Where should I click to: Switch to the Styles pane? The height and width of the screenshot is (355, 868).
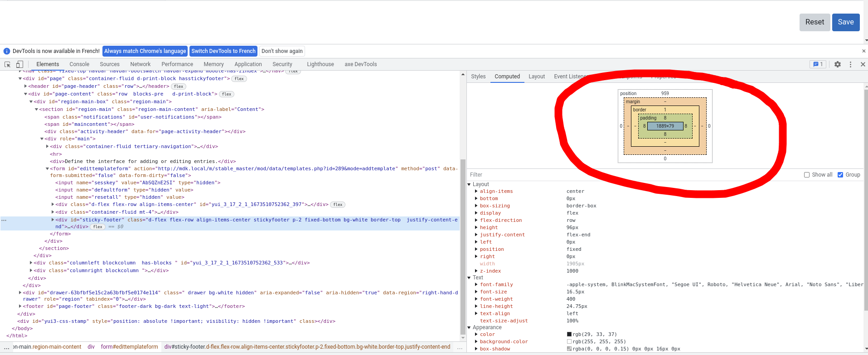click(x=478, y=77)
